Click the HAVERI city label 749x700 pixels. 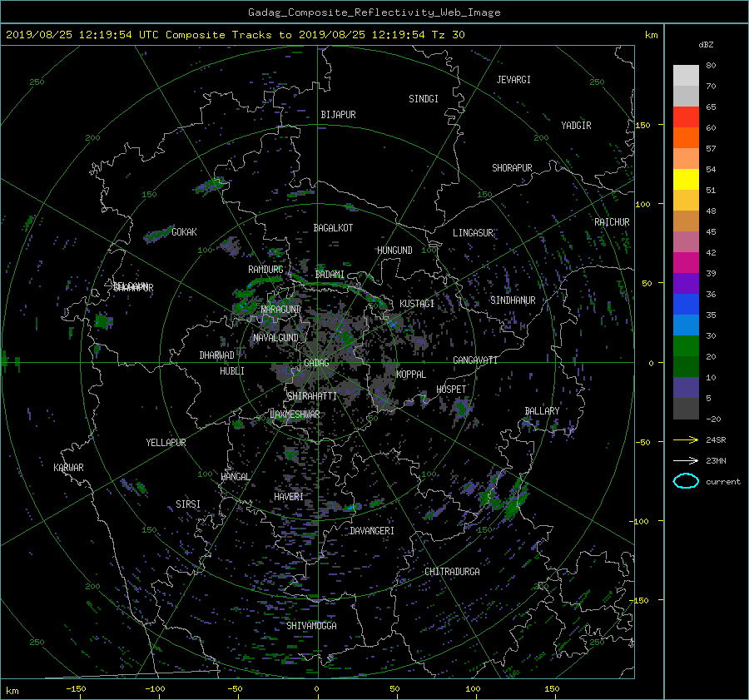point(289,497)
